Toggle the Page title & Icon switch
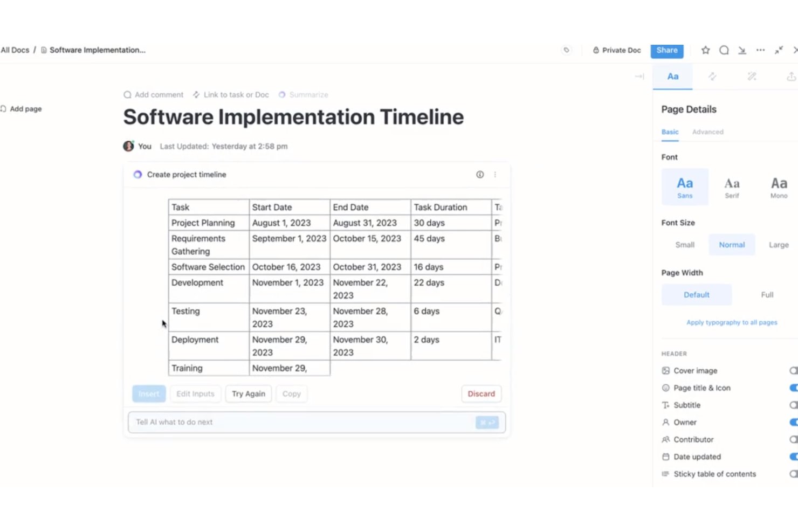The height and width of the screenshot is (532, 798). pyautogui.click(x=793, y=388)
